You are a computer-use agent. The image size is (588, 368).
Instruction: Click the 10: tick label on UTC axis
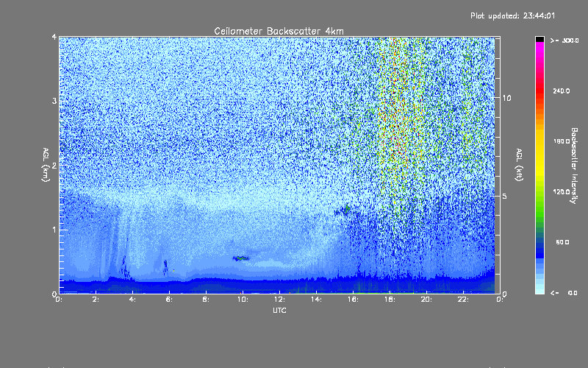[x=243, y=300]
